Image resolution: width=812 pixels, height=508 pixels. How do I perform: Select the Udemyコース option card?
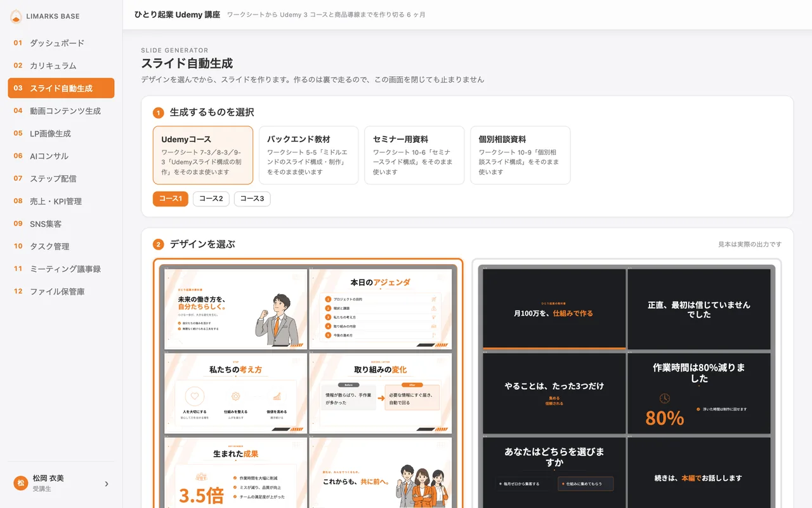coord(203,155)
